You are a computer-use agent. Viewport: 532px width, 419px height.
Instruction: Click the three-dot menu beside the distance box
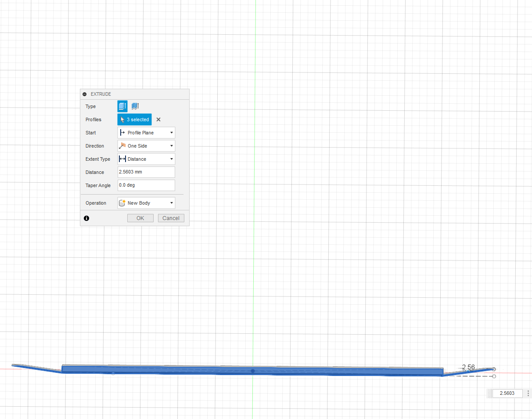tap(528, 393)
